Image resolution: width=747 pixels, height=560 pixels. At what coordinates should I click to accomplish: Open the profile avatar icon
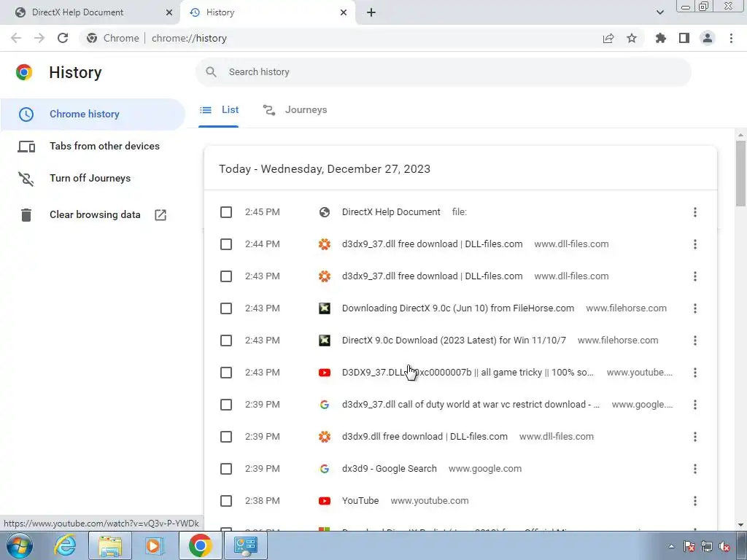click(708, 38)
